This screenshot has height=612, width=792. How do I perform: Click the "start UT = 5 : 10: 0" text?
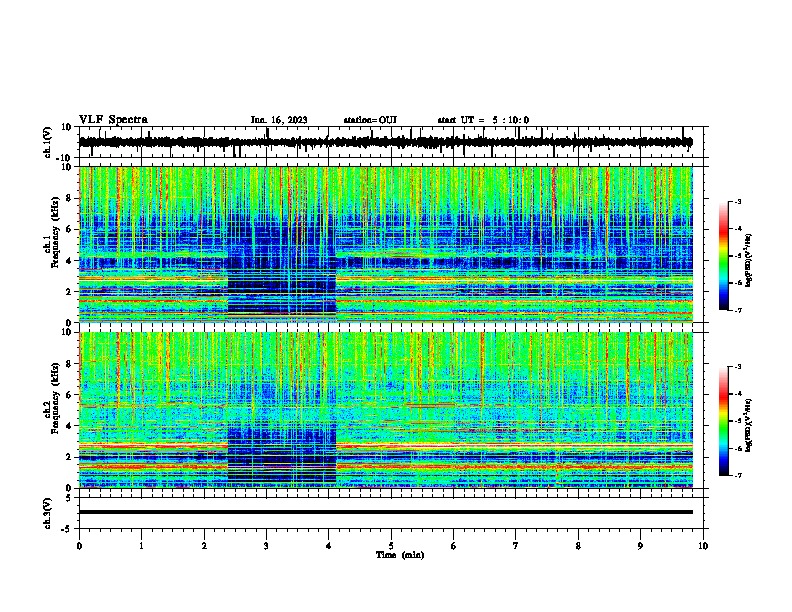point(483,120)
